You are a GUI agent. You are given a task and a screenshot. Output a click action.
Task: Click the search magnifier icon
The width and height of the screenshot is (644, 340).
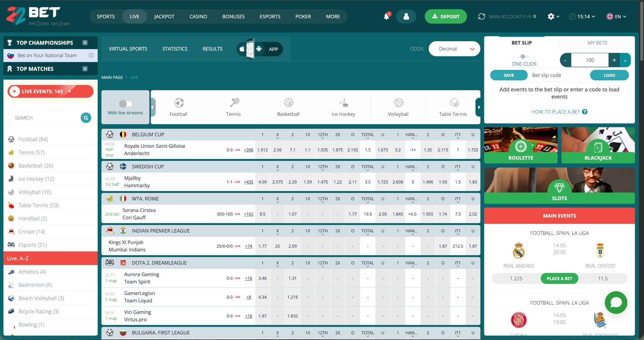86,118
